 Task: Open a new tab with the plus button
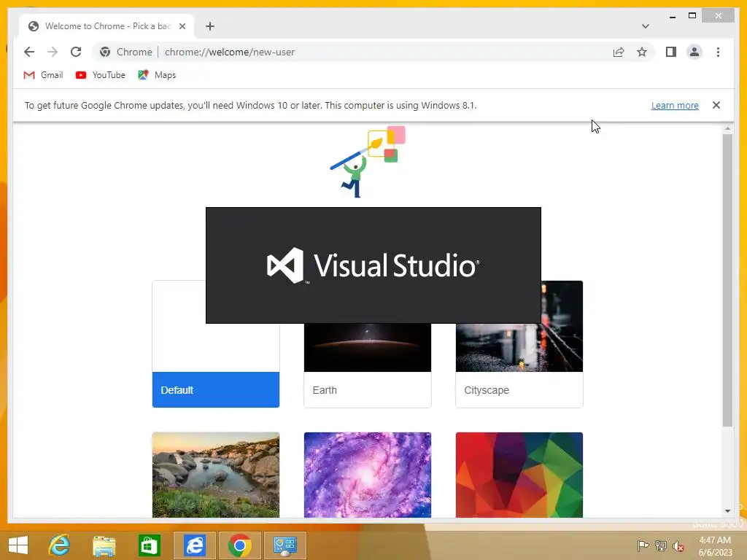point(210,26)
